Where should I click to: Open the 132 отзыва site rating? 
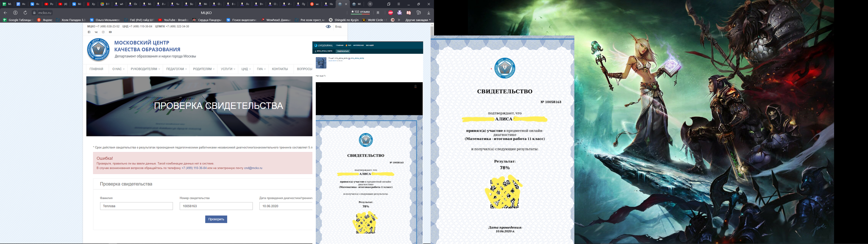[x=361, y=12]
